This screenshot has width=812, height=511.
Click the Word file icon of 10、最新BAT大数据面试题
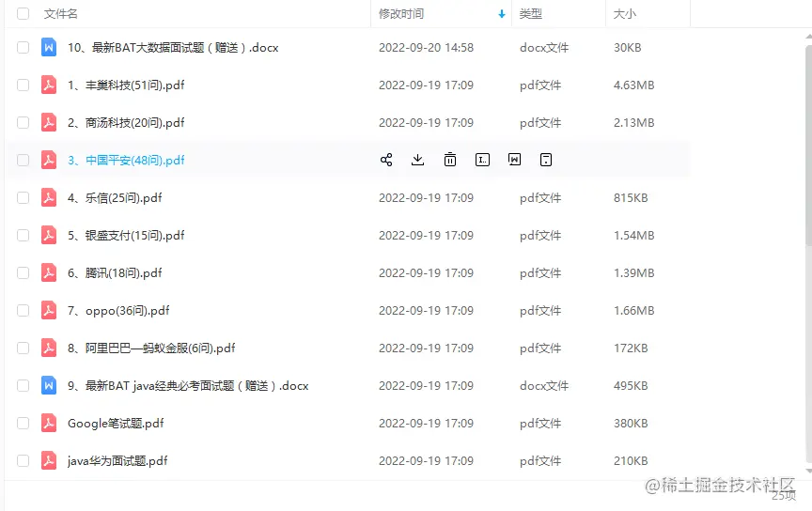[x=49, y=48]
